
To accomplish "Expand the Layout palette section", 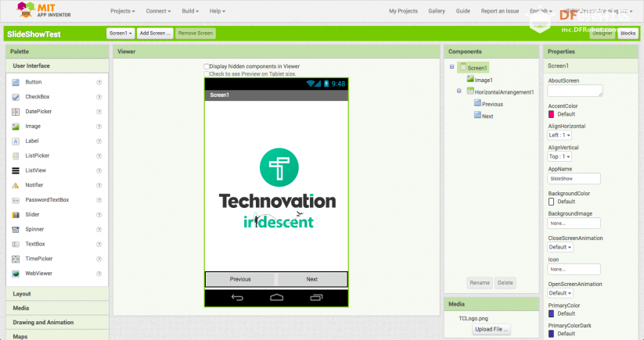I will click(x=57, y=294).
